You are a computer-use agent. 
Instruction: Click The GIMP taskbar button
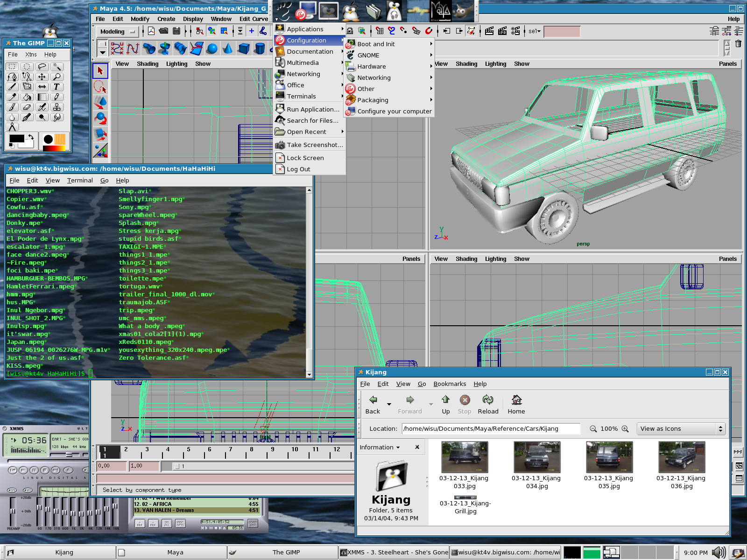click(283, 552)
